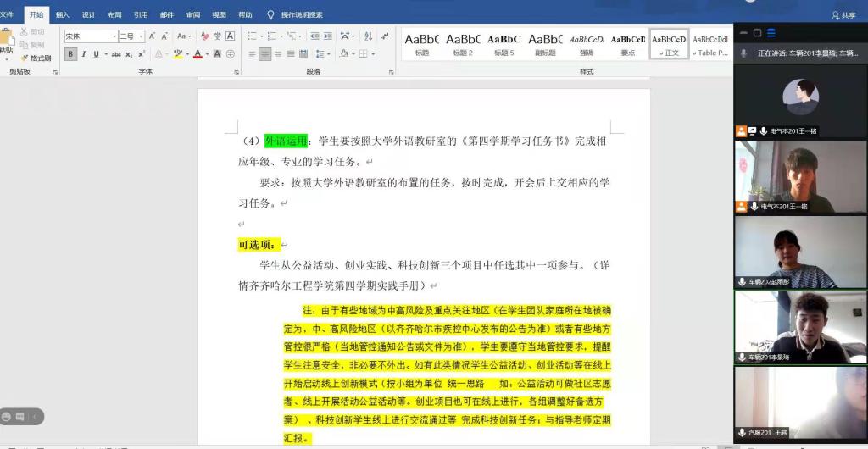Viewport: 868px width, 449px height.
Task: Click the red font color swatch
Action: (197, 54)
